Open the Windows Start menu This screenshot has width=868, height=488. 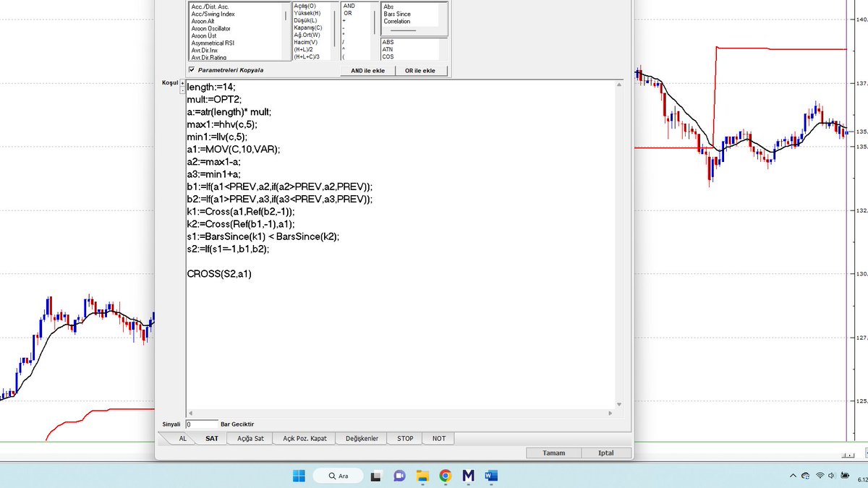click(x=299, y=476)
